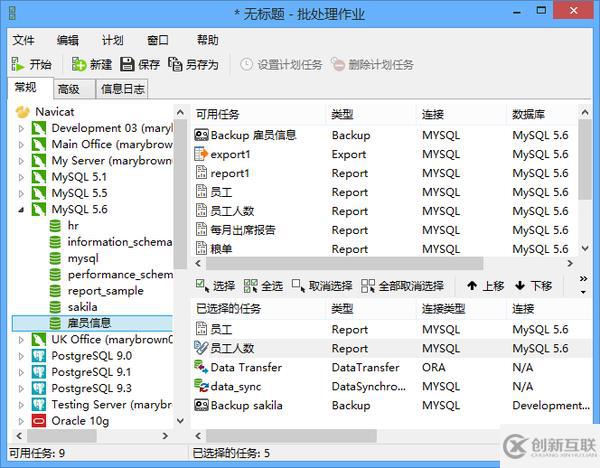Click connection tree scroll down arrow
Image resolution: width=600 pixels, height=468 pixels.
click(x=181, y=421)
